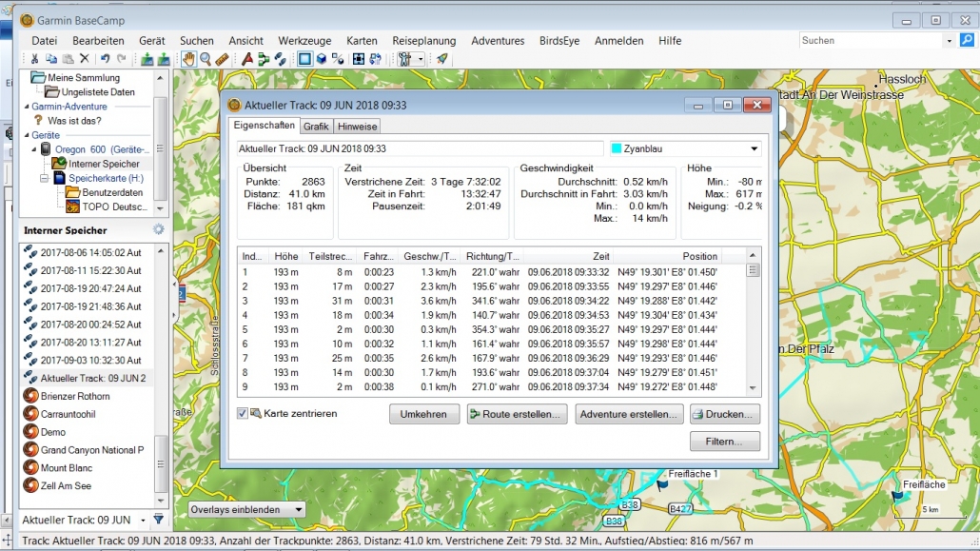Open the BirdsEye menu
Screen dimensions: 980x551
pyautogui.click(x=559, y=41)
